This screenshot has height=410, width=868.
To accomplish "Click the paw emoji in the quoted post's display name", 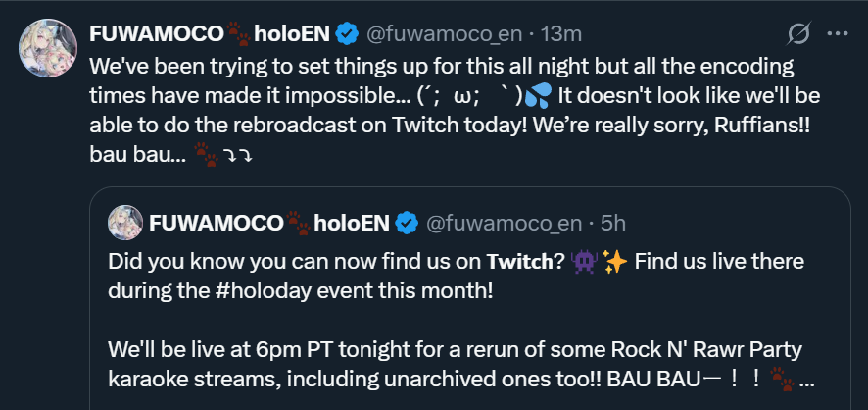I will point(299,225).
